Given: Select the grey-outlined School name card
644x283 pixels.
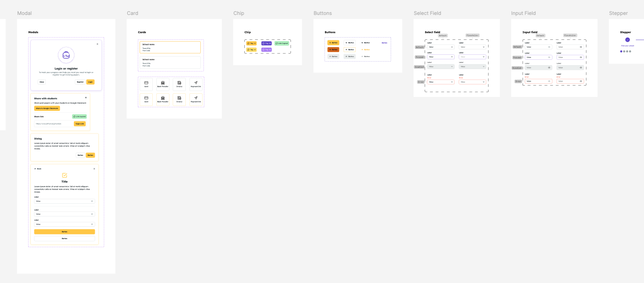Looking at the screenshot, I should 170,62.
